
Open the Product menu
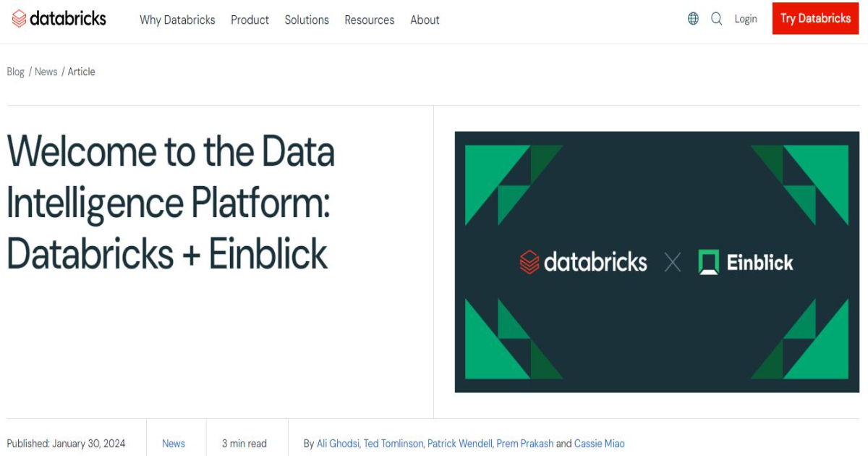point(250,20)
